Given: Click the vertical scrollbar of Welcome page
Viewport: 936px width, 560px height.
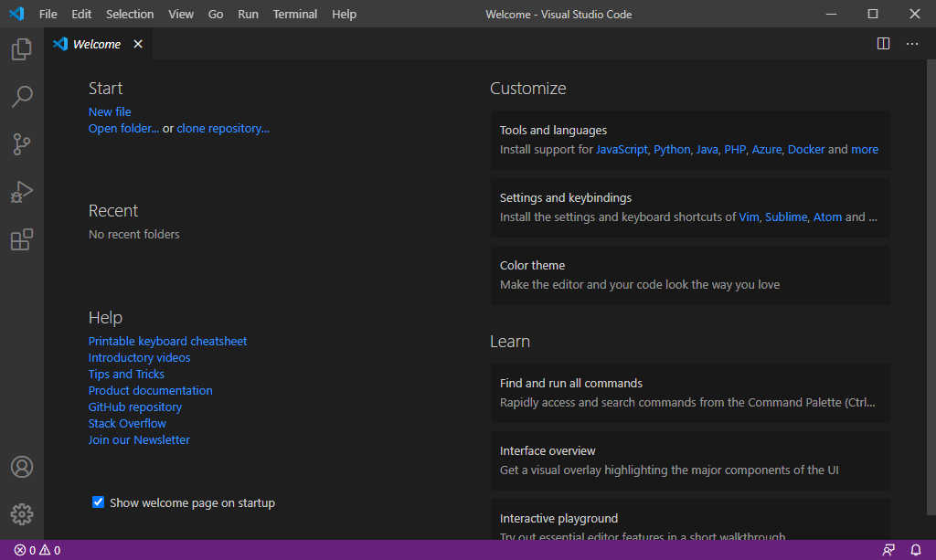Looking at the screenshot, I should tap(931, 286).
